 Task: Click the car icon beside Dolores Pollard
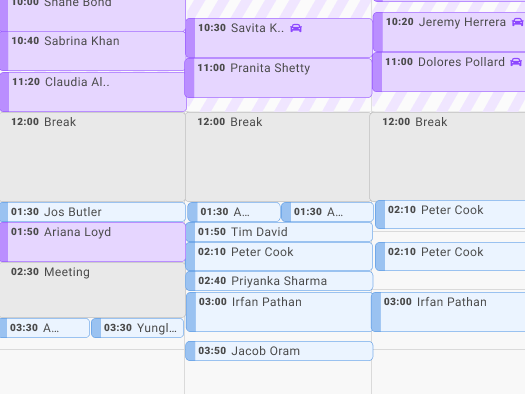pos(516,62)
